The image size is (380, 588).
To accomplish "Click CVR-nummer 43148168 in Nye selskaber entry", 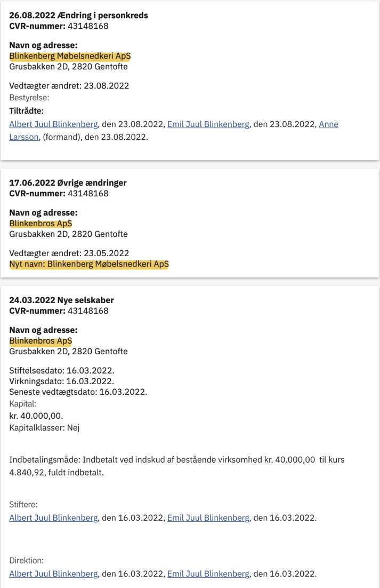I will pyautogui.click(x=59, y=311).
